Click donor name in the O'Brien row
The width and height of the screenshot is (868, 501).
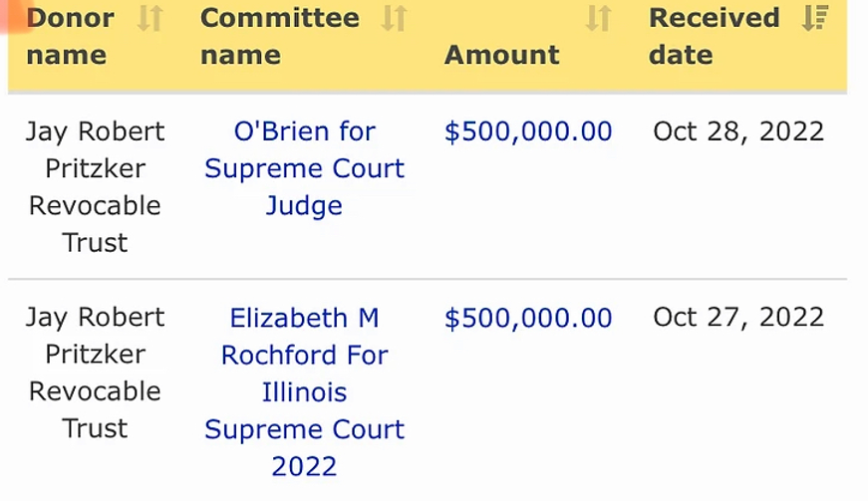[x=95, y=186]
